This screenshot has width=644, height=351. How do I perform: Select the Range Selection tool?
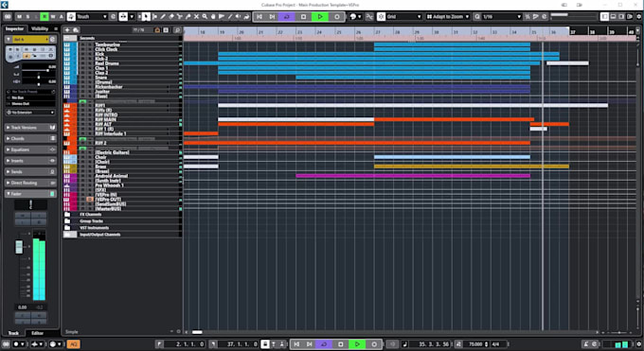154,16
